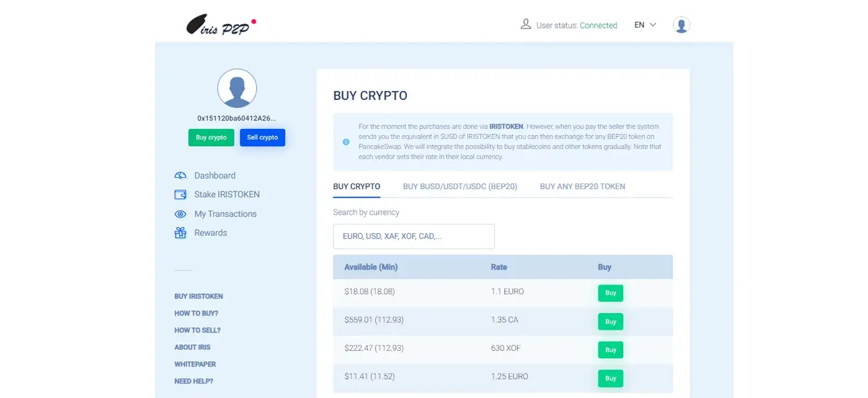Click the blue info icon in notice
Viewport: 868px width, 398px height.
pos(346,142)
